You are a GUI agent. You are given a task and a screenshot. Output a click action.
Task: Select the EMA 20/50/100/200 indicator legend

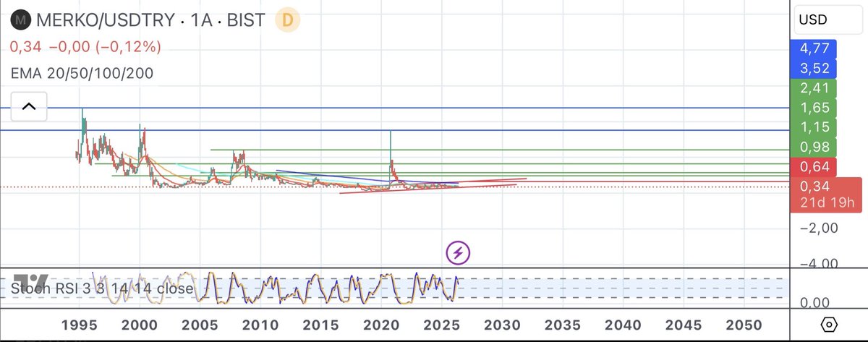coord(82,73)
